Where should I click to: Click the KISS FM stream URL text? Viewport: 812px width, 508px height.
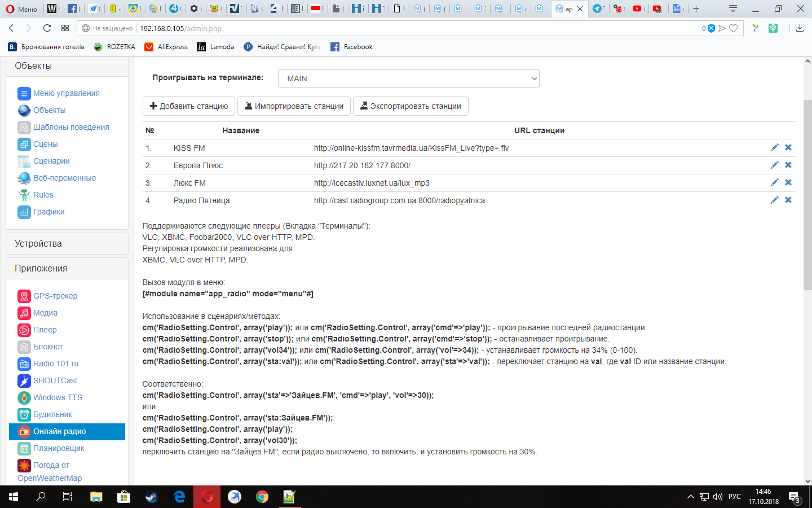pos(411,148)
